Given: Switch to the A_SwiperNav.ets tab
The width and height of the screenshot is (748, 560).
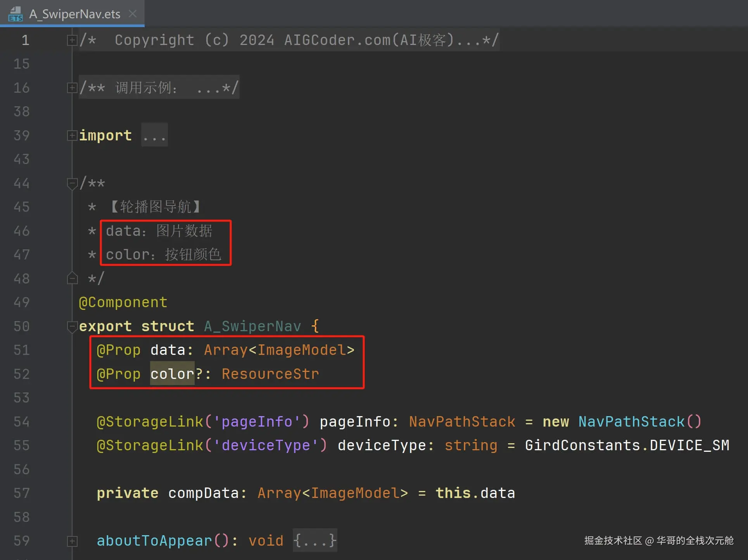Looking at the screenshot, I should click(75, 14).
